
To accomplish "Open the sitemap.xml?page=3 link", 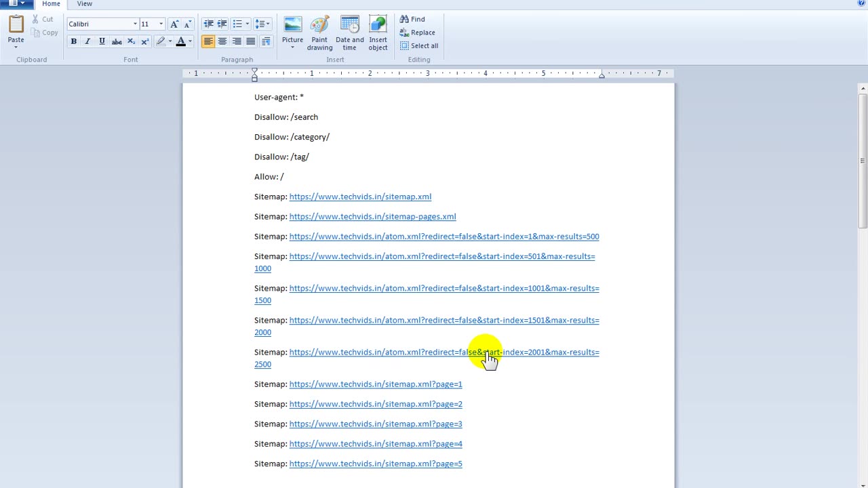I will [376, 424].
